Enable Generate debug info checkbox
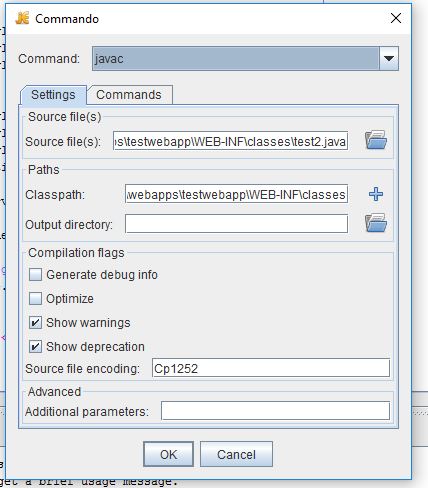This screenshot has width=428, height=488. click(35, 275)
